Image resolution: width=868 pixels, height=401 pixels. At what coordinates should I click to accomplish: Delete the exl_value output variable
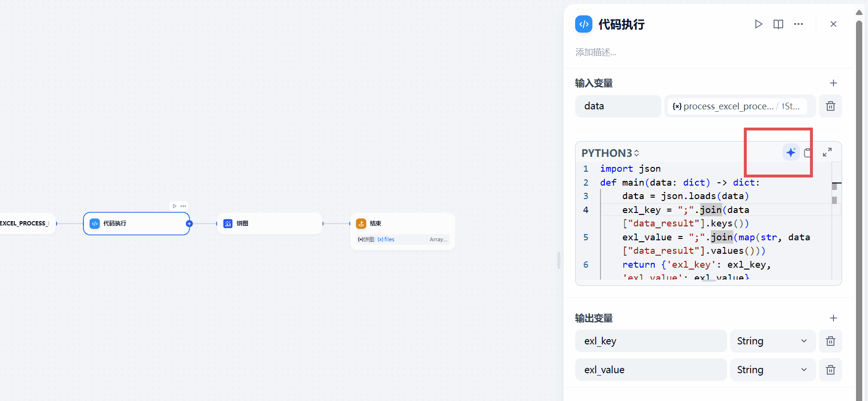click(x=831, y=370)
